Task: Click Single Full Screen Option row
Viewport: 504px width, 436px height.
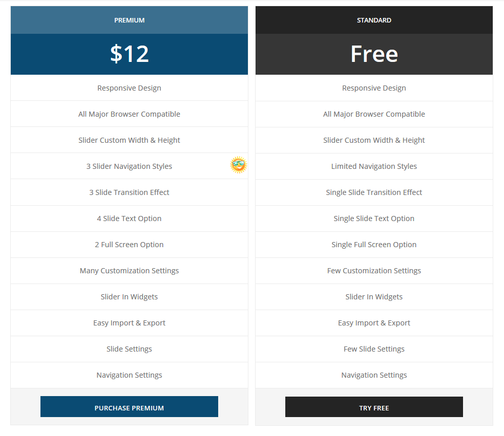Action: coord(374,245)
